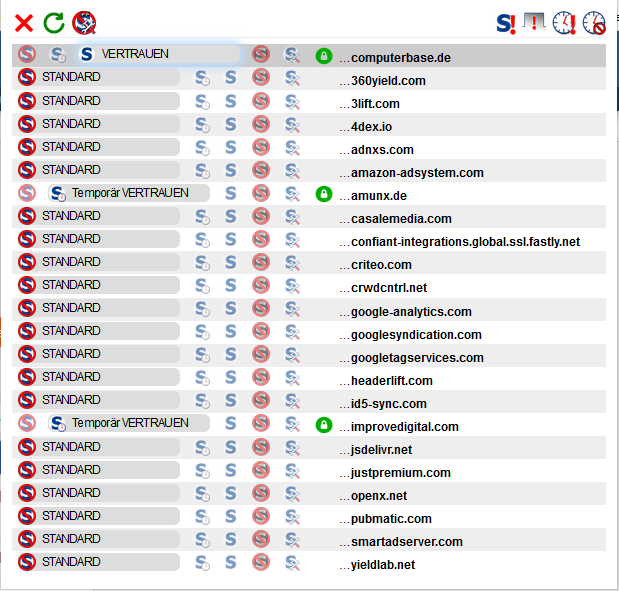Trust yieldlab.net permanently
Image resolution: width=619 pixels, height=591 pixels.
(231, 562)
